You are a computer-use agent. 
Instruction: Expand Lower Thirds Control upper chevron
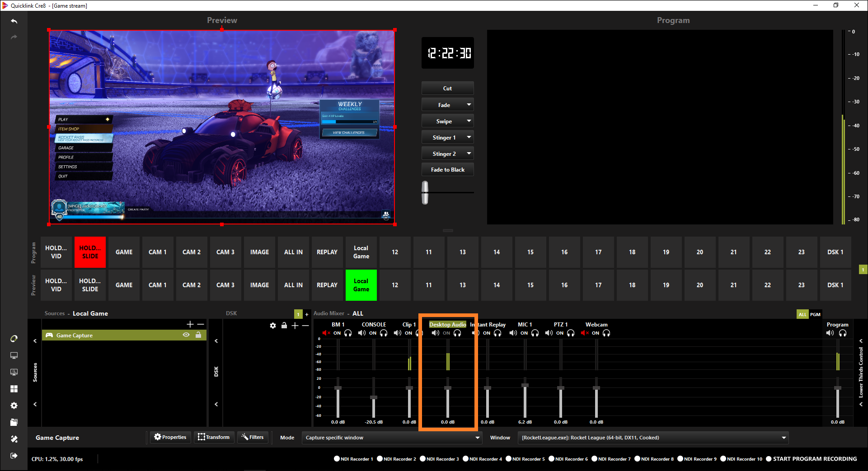pyautogui.click(x=861, y=341)
